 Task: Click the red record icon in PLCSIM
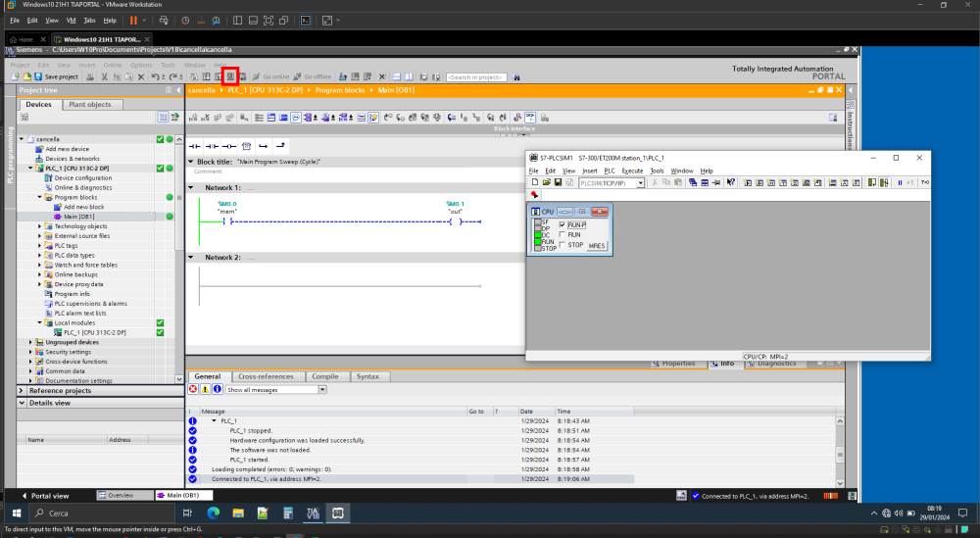click(534, 195)
